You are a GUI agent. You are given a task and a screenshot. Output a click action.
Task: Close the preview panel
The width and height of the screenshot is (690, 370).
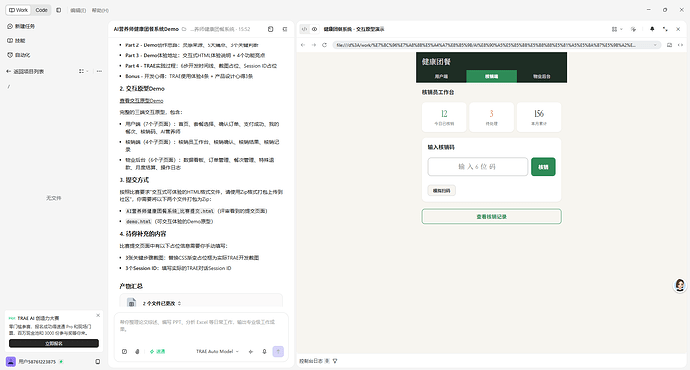(x=678, y=29)
